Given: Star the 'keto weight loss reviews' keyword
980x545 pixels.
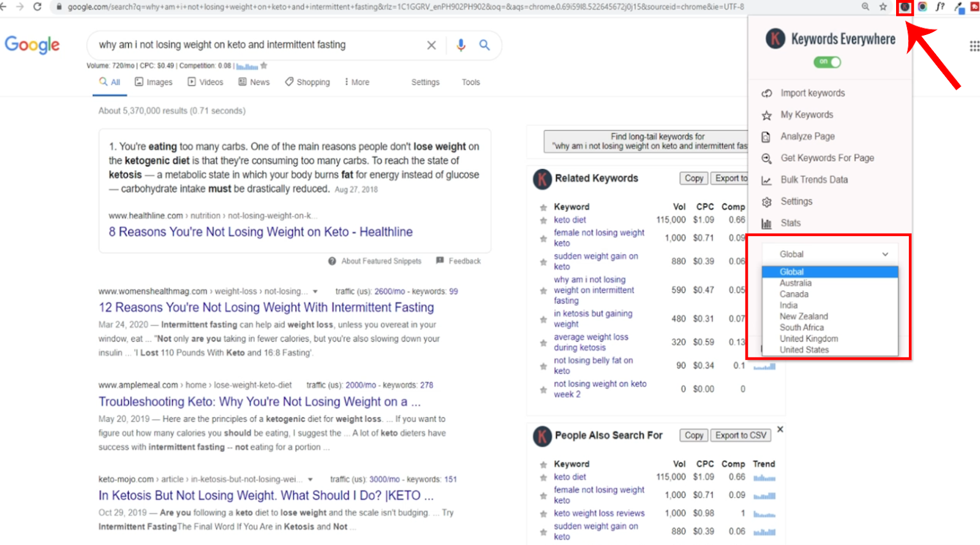Looking at the screenshot, I should point(543,514).
